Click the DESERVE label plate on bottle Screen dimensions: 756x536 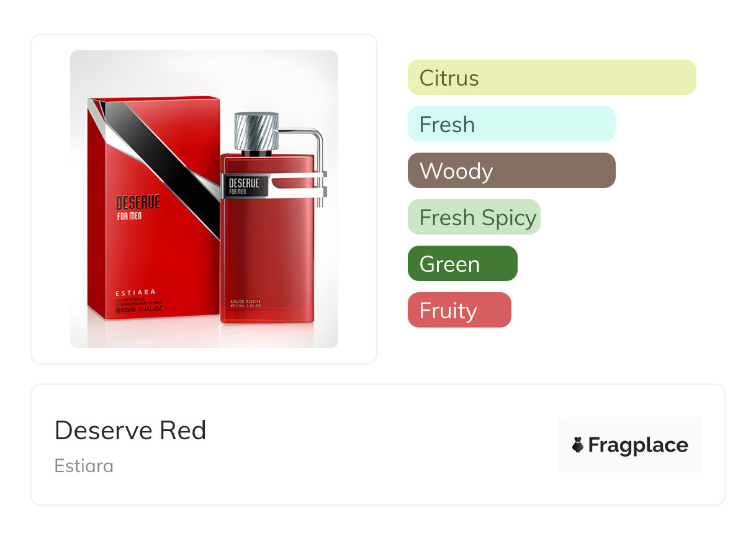pos(245,185)
